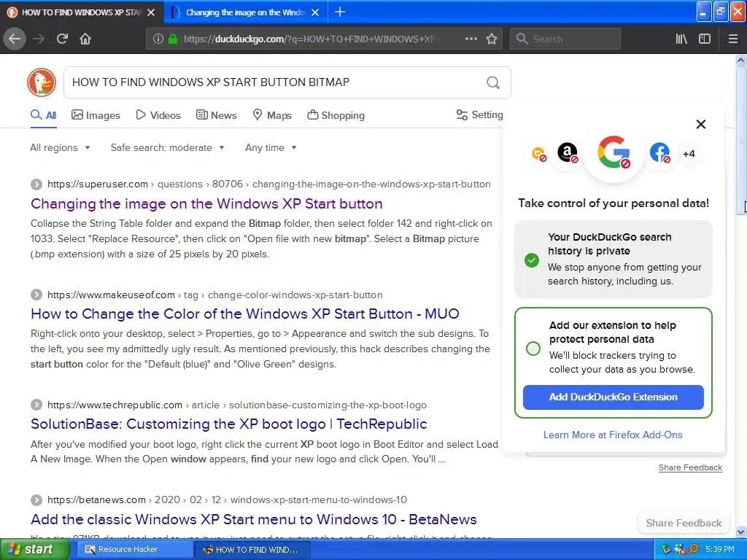Open page actions three-dot menu
Screen dimensions: 747x560
click(x=471, y=39)
